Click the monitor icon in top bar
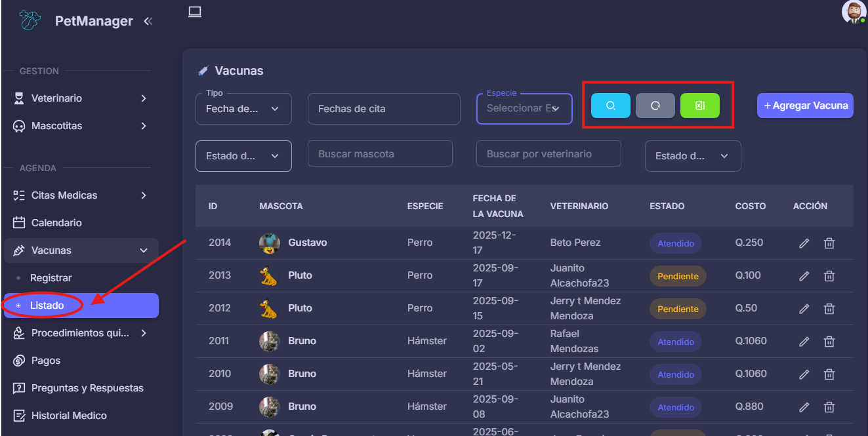Image resolution: width=868 pixels, height=436 pixels. (x=194, y=12)
